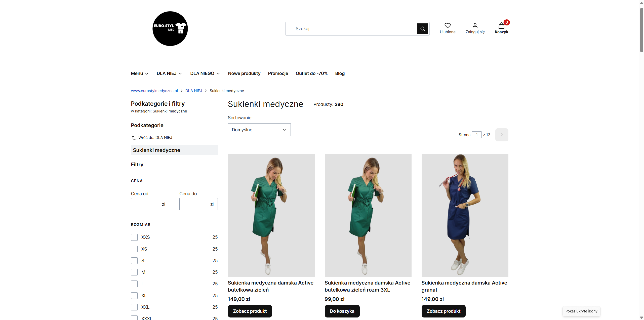
Task: Go to the Blog section
Action: tap(340, 73)
